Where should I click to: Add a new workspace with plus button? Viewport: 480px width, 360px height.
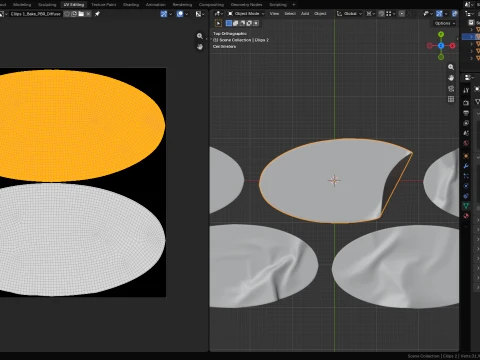(x=294, y=5)
